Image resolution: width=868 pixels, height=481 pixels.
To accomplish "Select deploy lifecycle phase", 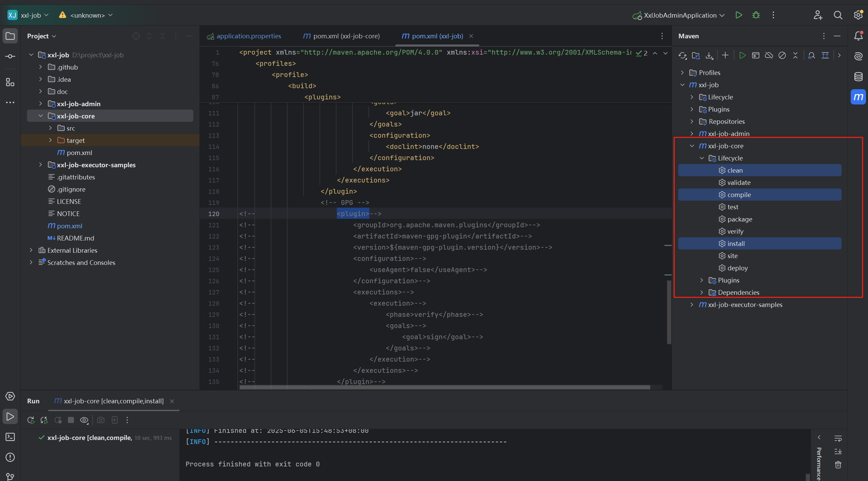I will tap(760, 268).
